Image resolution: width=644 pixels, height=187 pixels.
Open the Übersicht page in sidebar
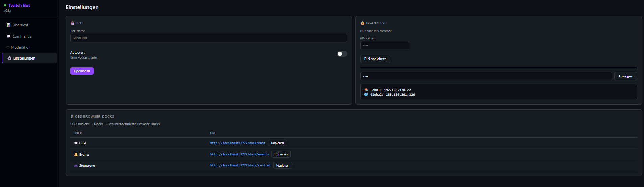29,25
